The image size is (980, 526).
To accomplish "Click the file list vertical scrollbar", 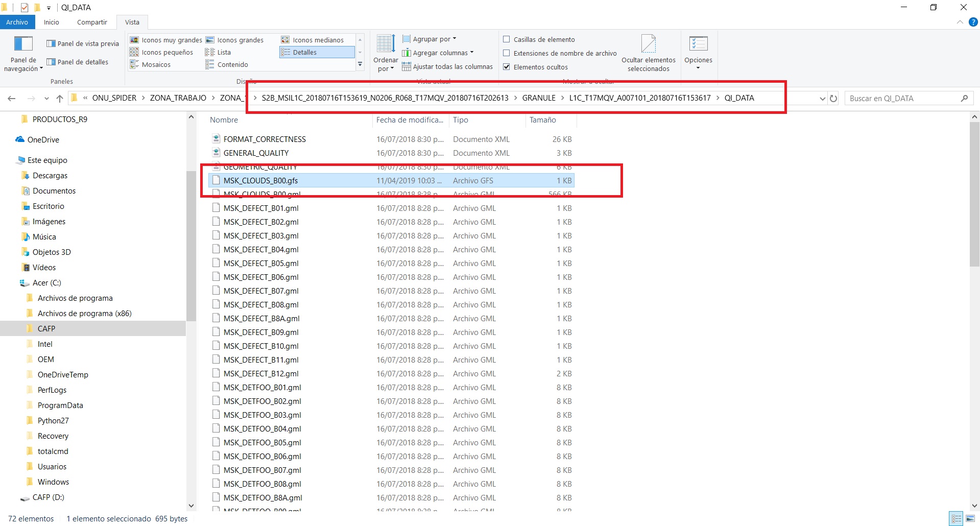I will 974,194.
